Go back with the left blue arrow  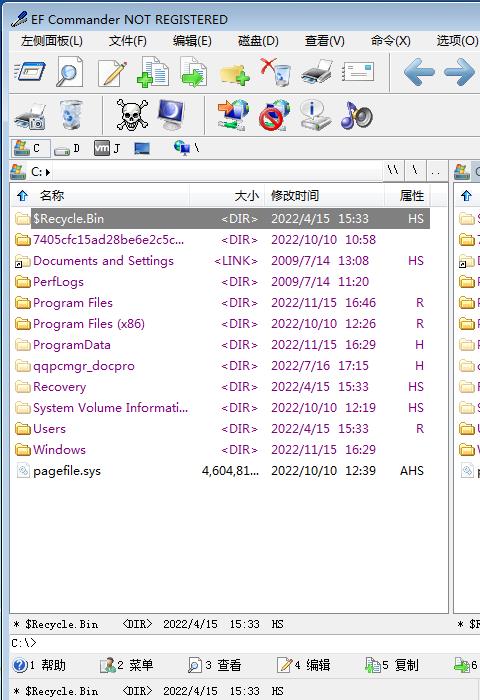(x=419, y=72)
